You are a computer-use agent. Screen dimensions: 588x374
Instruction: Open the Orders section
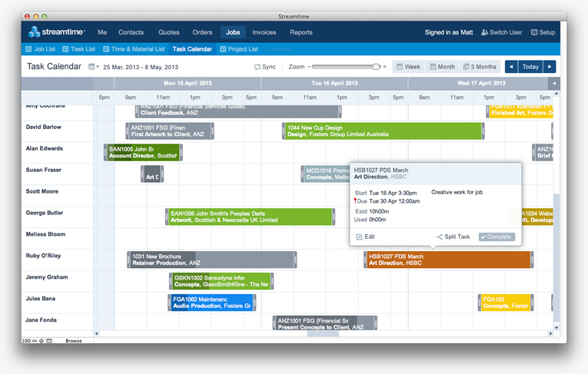[202, 32]
